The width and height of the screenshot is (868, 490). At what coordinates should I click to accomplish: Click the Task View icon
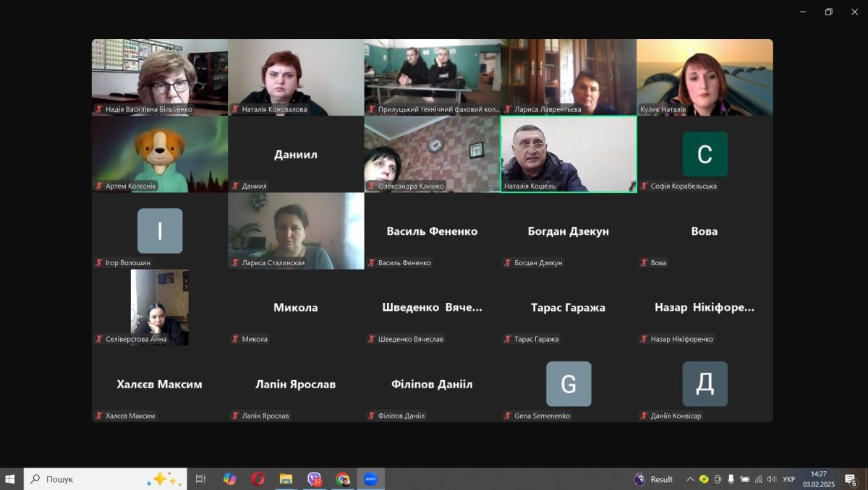click(x=201, y=479)
